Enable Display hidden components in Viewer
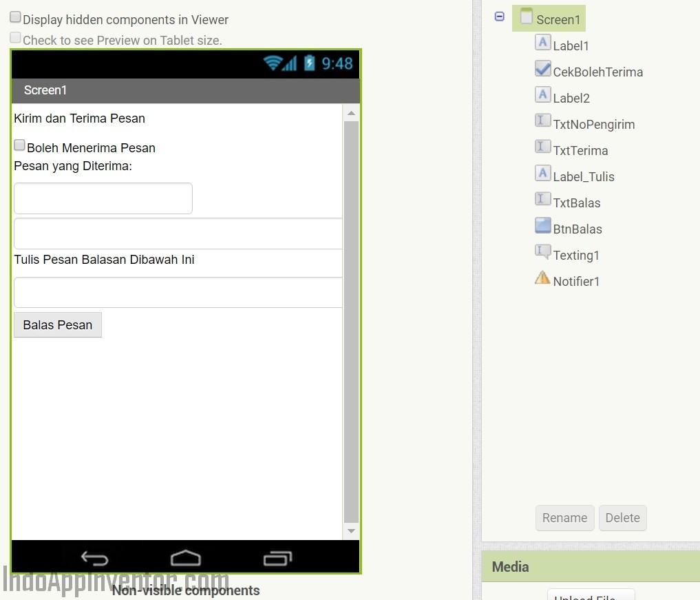 (15, 18)
